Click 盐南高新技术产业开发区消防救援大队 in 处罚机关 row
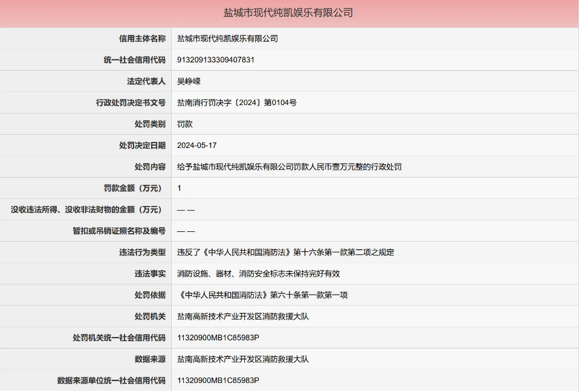579x392 pixels. [243, 316]
